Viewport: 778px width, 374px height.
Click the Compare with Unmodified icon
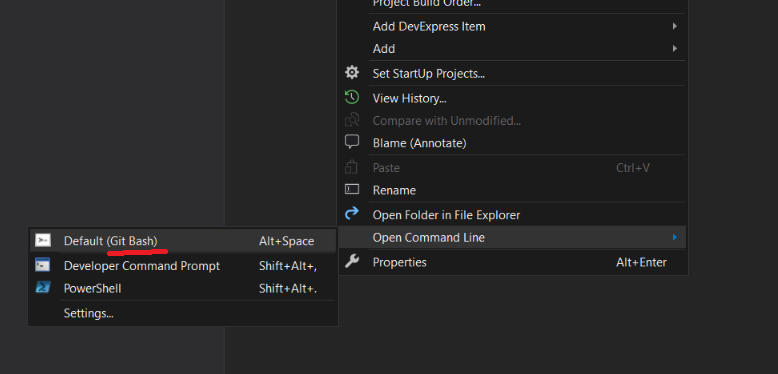tap(352, 120)
